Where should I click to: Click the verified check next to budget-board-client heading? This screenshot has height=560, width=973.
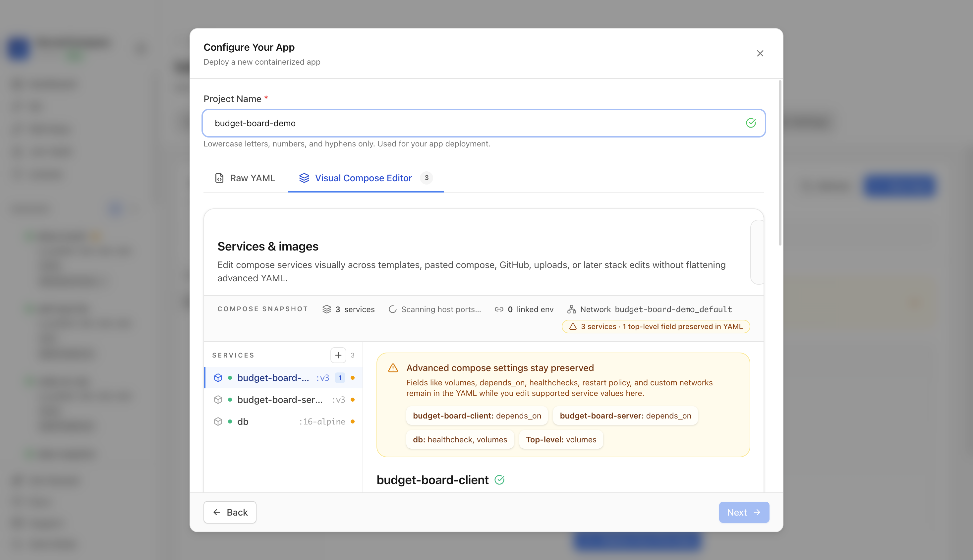coord(499,479)
